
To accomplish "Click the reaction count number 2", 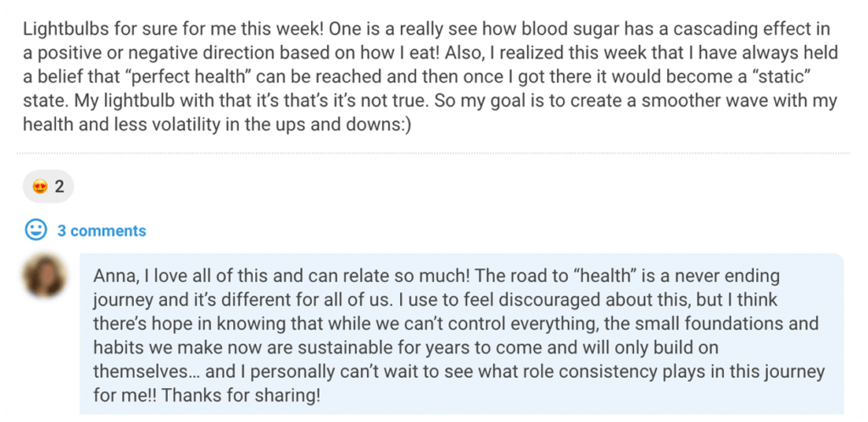I will 59,187.
